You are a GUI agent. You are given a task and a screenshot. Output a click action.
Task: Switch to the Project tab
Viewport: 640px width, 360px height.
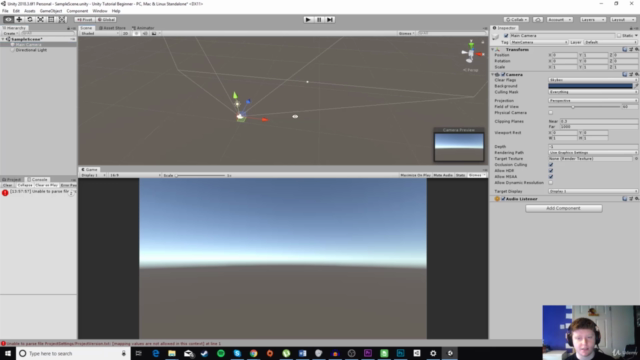tap(12, 180)
